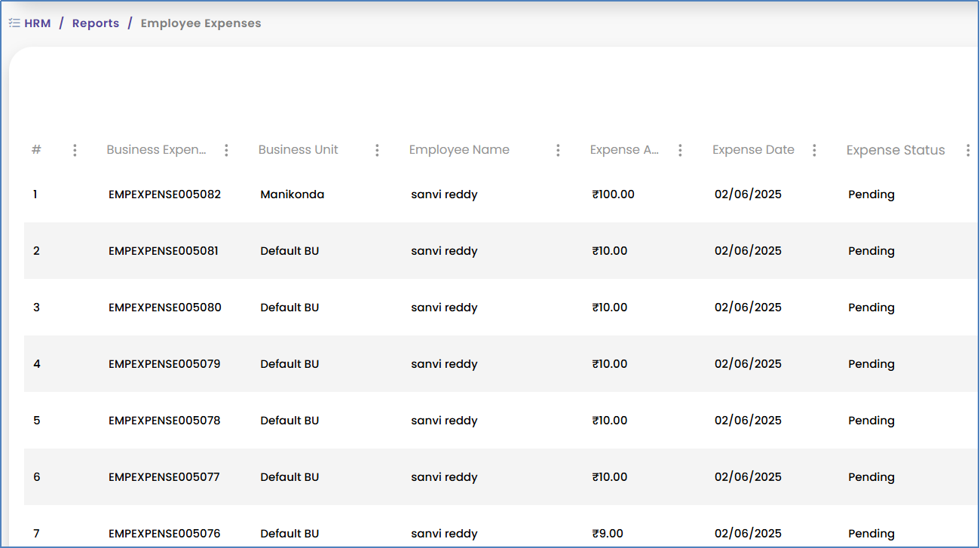Image resolution: width=980 pixels, height=548 pixels.
Task: Sort by Business Expense column header
Action: coord(156,150)
